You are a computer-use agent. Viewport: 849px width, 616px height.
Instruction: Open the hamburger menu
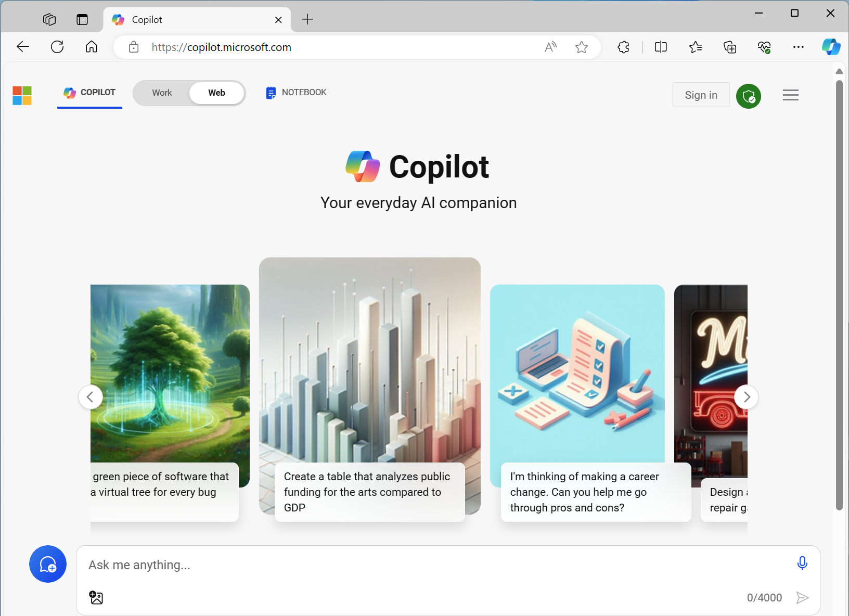(x=791, y=95)
